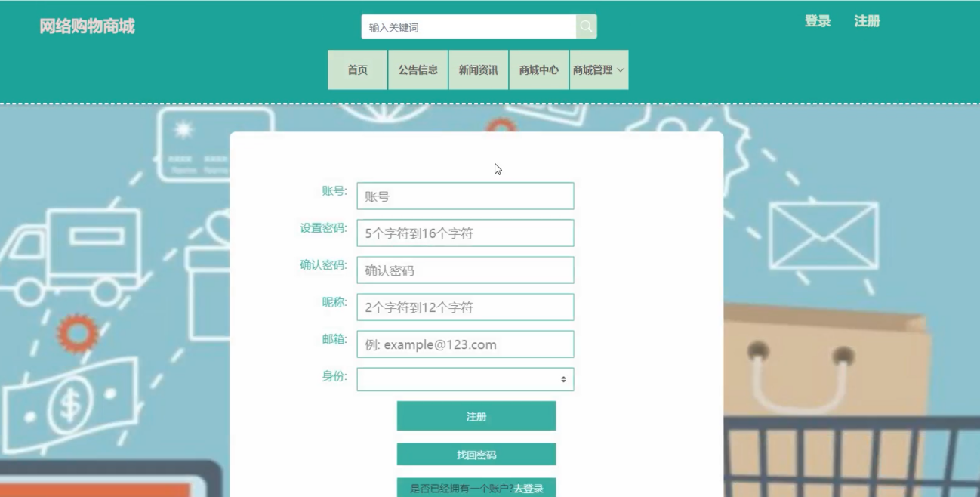The height and width of the screenshot is (497, 980).
Task: Go to 首页 menu item
Action: pos(357,70)
